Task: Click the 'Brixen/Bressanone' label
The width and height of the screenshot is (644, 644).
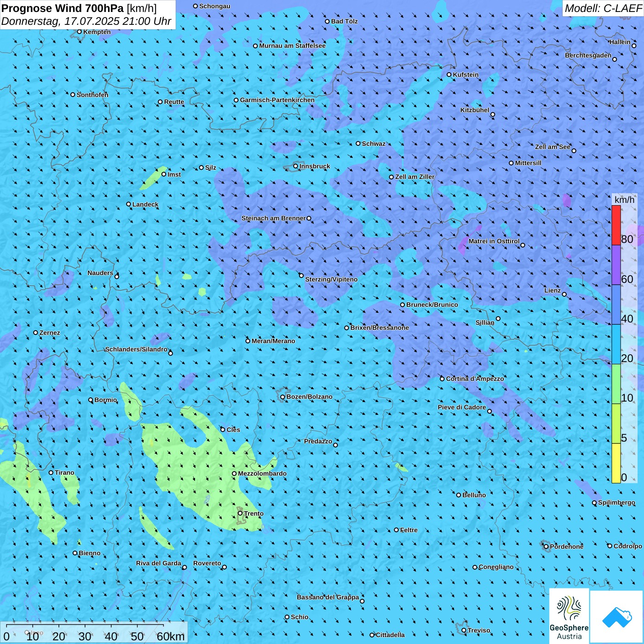Action: tap(379, 328)
